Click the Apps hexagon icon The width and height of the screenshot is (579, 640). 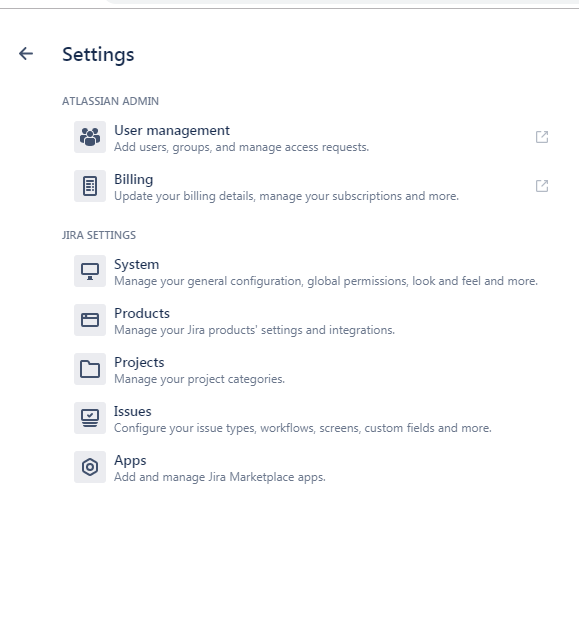tap(90, 467)
